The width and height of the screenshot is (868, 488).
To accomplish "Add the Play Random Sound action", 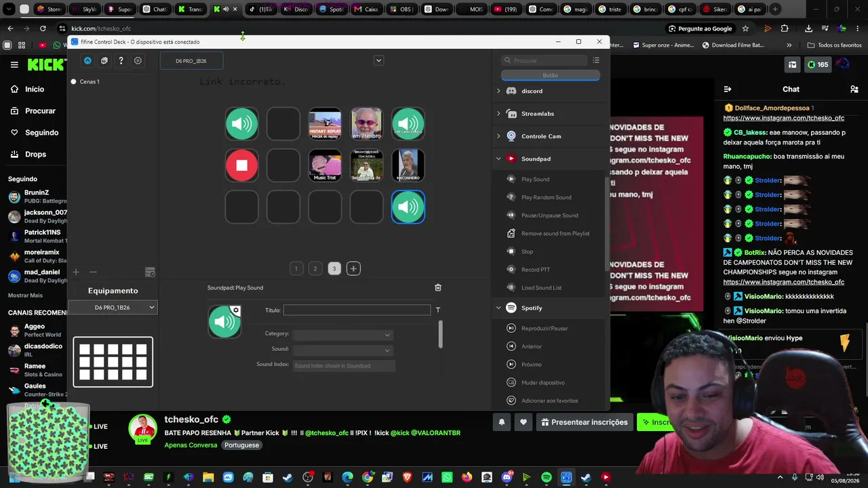I will pyautogui.click(x=546, y=197).
